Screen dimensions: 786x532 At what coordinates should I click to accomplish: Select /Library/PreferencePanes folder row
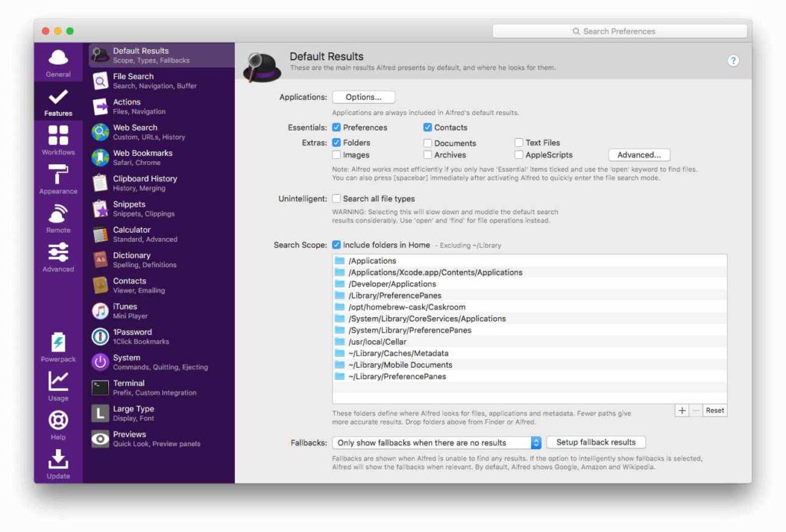(530, 296)
